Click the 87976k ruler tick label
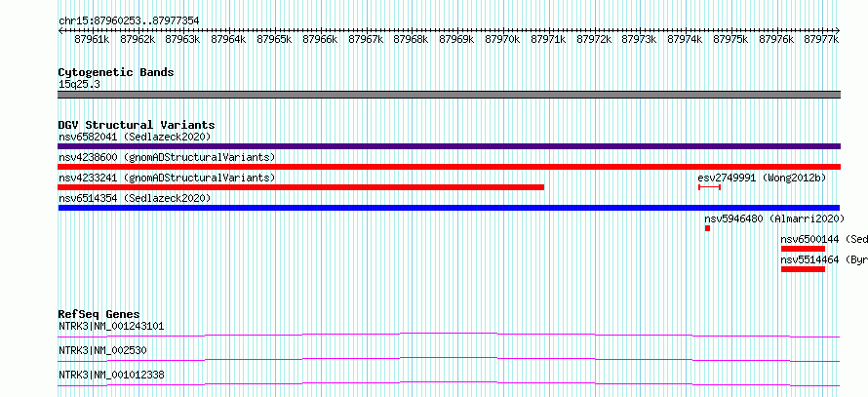The height and width of the screenshot is (397, 868). point(776,39)
